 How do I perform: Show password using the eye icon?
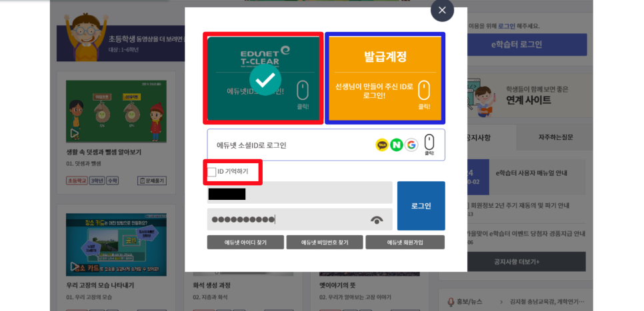[x=377, y=220]
